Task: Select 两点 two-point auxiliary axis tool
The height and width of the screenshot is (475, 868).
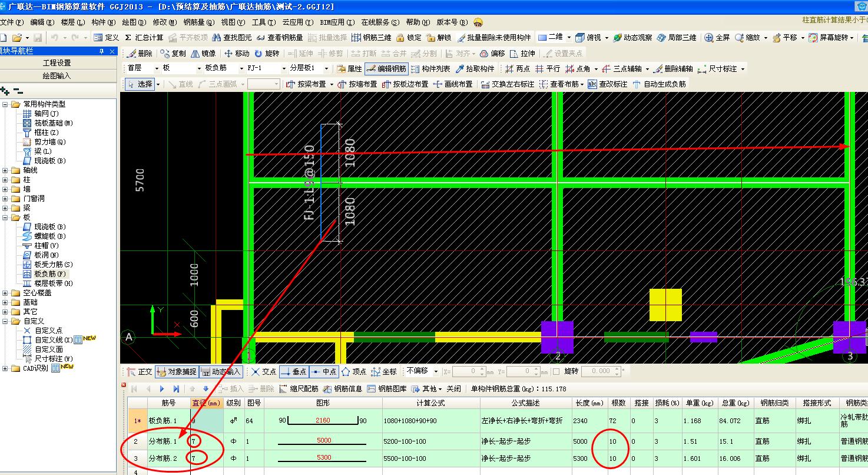Action: (x=518, y=68)
